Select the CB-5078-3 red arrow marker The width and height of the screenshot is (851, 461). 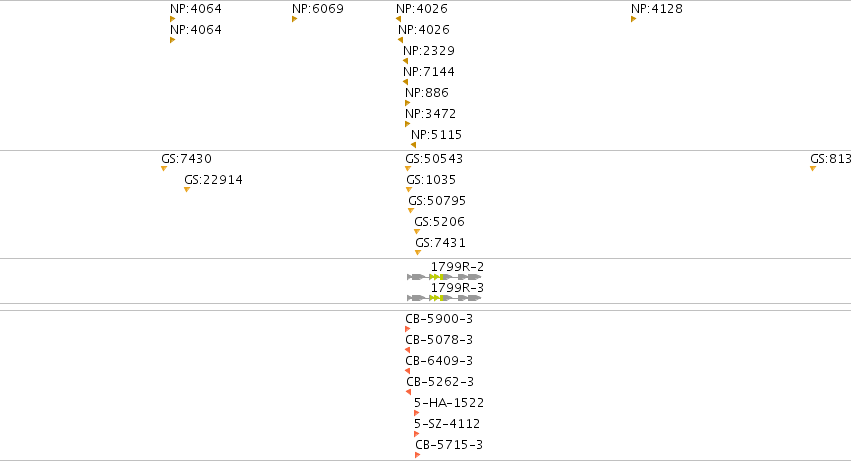click(x=408, y=350)
